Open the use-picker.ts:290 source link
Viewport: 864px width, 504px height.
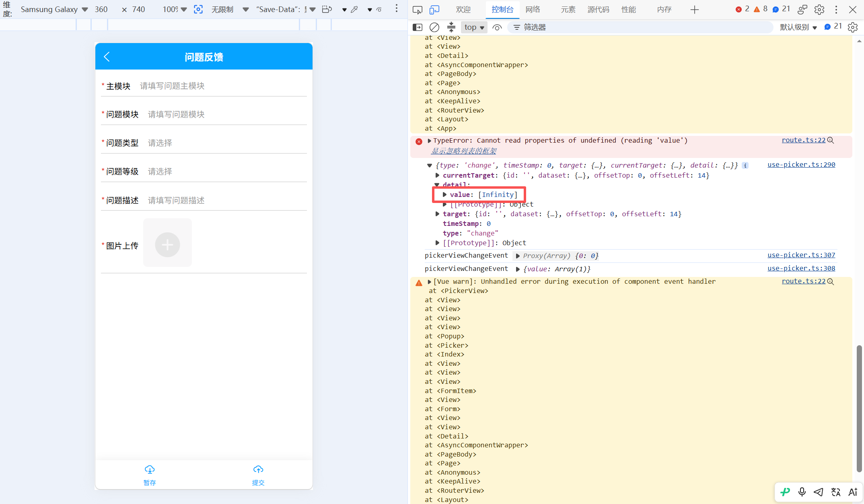(x=801, y=164)
